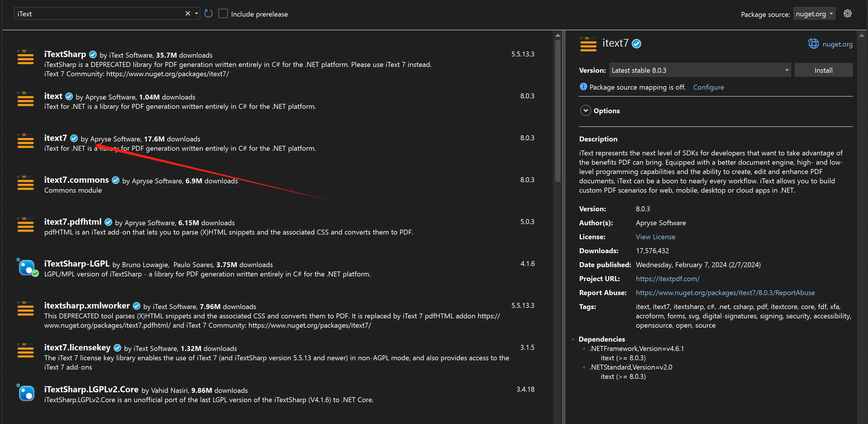Click version 5.5.13.3 in the iTextSharp row
Viewport: 868px width, 424px height.
click(523, 54)
